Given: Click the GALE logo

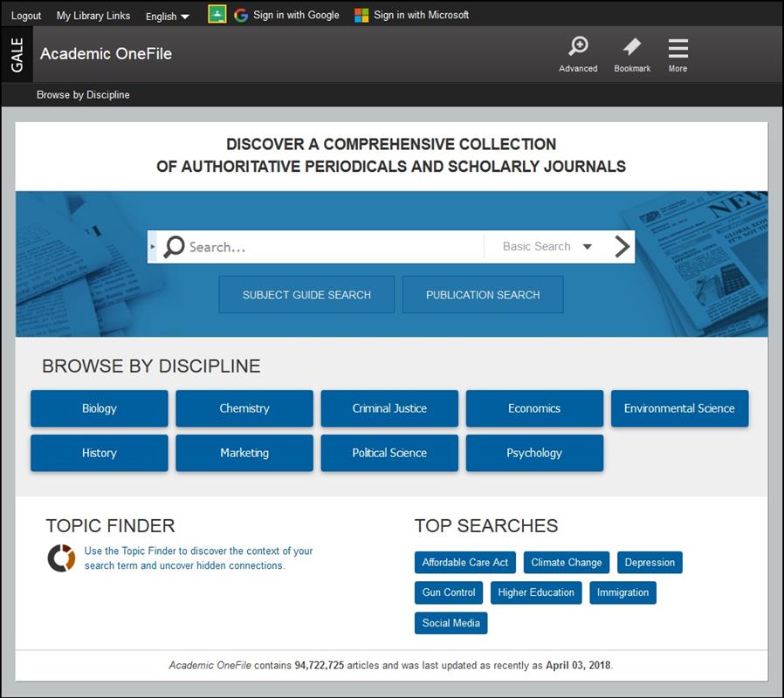Looking at the screenshot, I should (17, 54).
